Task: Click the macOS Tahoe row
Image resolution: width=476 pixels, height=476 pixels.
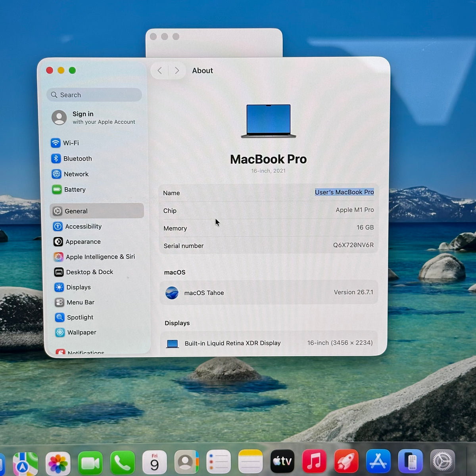Action: pyautogui.click(x=269, y=292)
